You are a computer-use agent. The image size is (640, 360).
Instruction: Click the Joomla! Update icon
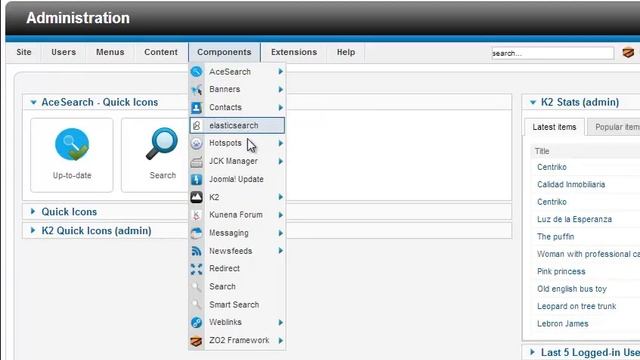pos(196,179)
